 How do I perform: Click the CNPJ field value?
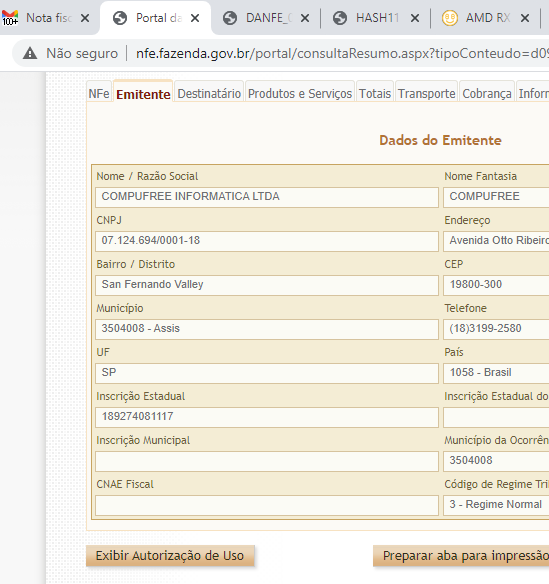[x=267, y=241]
